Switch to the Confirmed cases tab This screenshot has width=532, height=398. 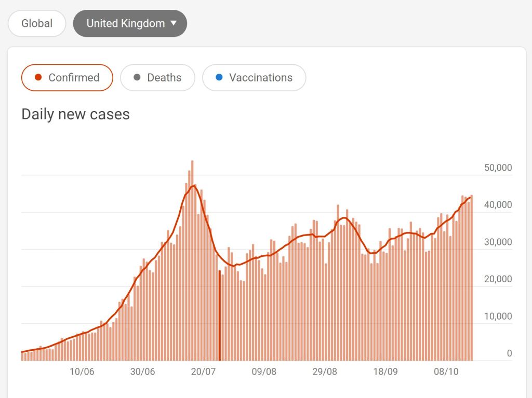coord(67,78)
